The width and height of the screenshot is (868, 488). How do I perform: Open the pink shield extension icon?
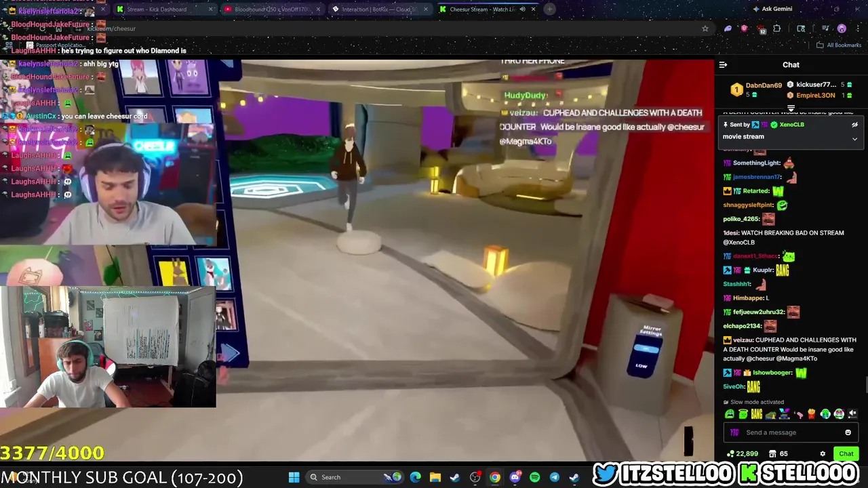(x=745, y=28)
